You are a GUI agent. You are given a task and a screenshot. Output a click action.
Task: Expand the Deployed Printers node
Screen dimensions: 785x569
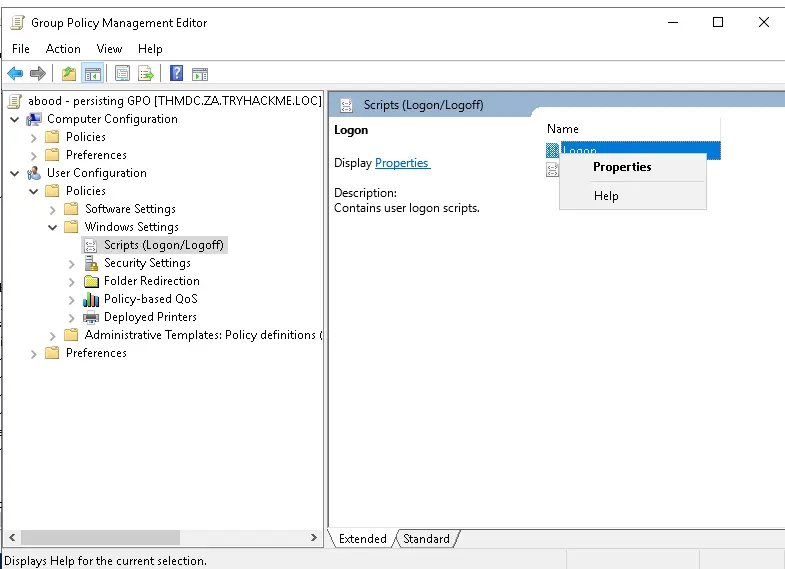click(72, 318)
